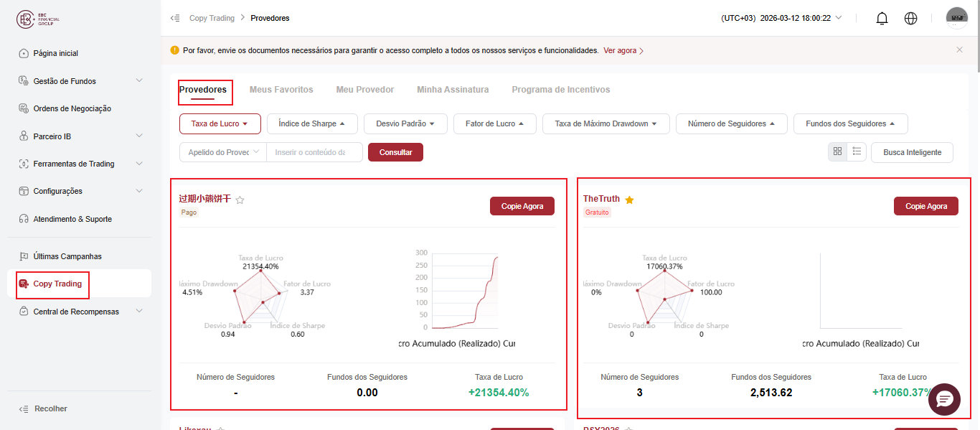980x430 pixels.
Task: Click the Últimas Campanhas flag icon
Action: click(x=24, y=256)
